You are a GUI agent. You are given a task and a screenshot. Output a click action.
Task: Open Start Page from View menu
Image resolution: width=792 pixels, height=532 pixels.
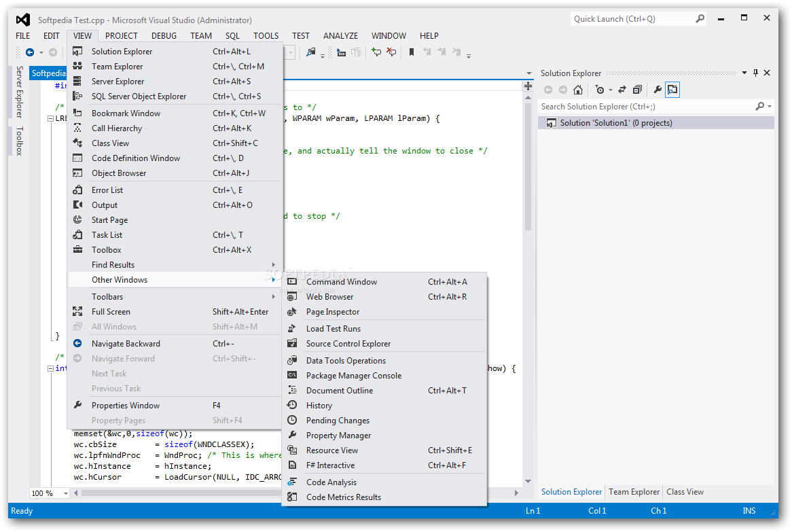[x=175, y=220]
